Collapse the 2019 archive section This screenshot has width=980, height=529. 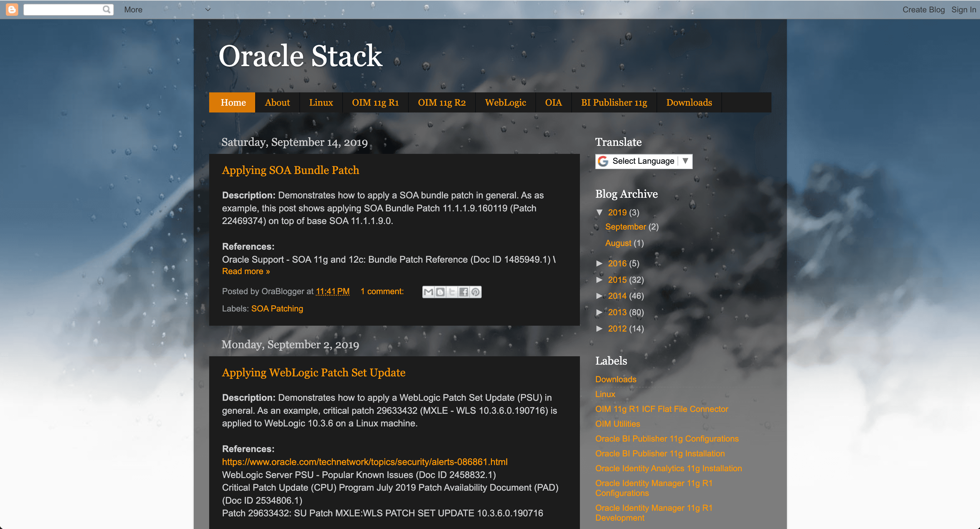[600, 213]
